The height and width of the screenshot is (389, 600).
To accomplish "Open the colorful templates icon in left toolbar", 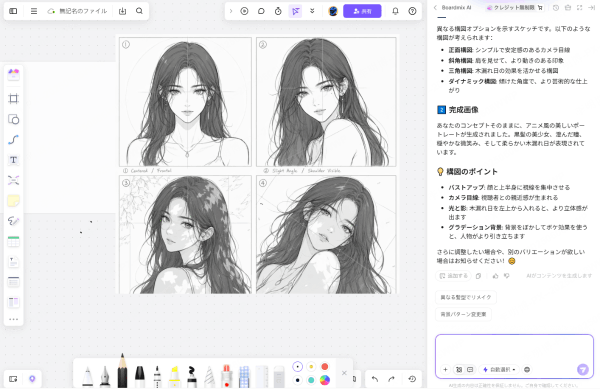I will (13, 73).
